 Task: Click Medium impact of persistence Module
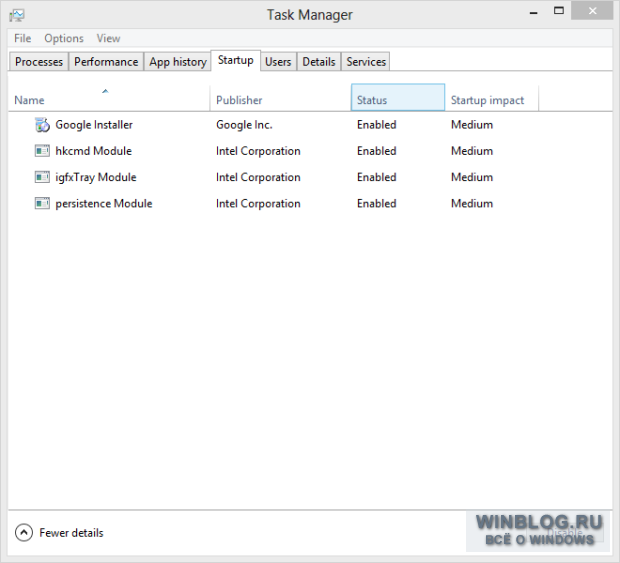[x=472, y=204]
